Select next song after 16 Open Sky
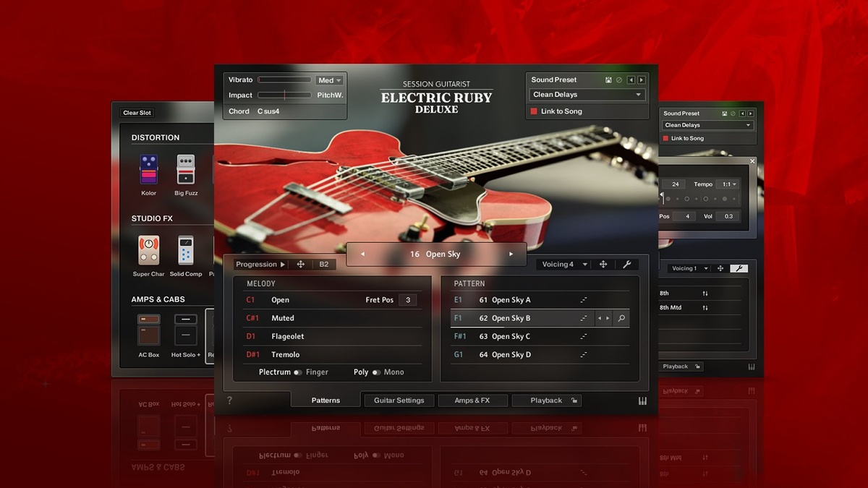The image size is (868, 488). [x=511, y=254]
